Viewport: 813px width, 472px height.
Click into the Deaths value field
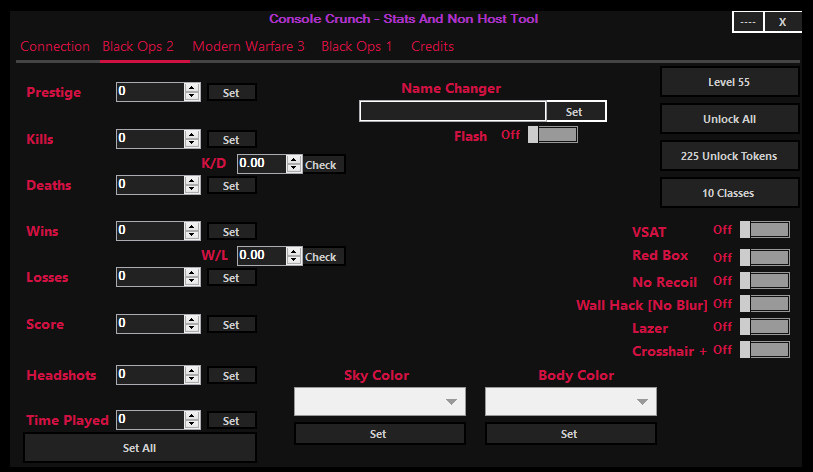pyautogui.click(x=150, y=185)
